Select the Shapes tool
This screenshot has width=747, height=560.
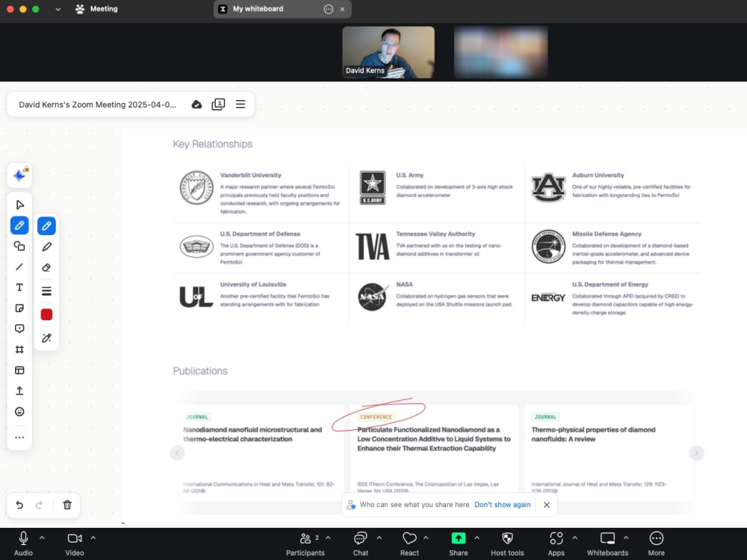pos(19,246)
